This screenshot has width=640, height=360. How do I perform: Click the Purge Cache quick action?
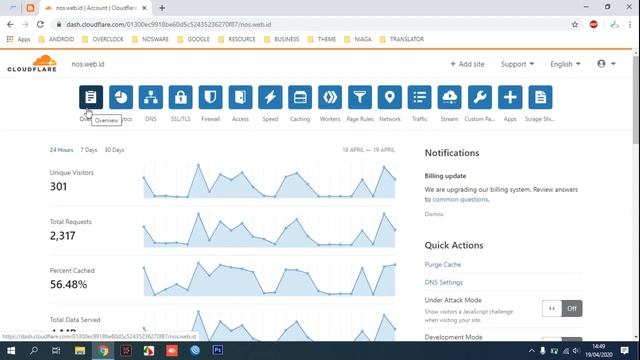[x=442, y=264]
